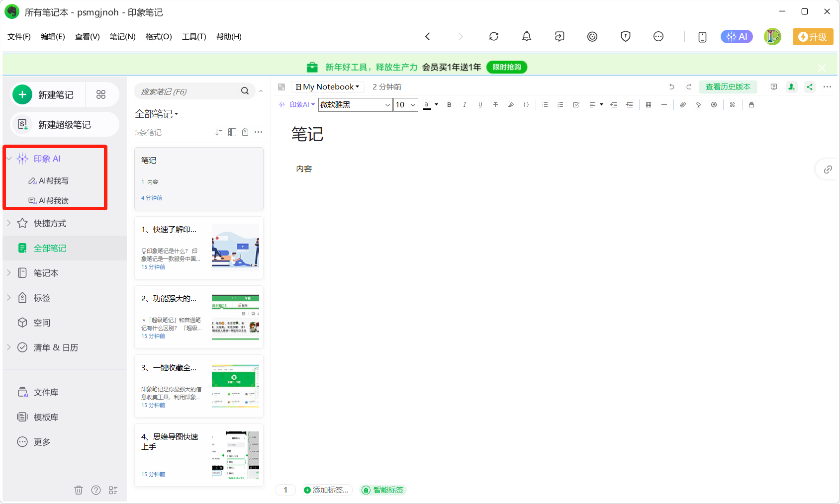Image resolution: width=840 pixels, height=504 pixels.
Task: Click 新建超级笔记 button
Action: (65, 125)
